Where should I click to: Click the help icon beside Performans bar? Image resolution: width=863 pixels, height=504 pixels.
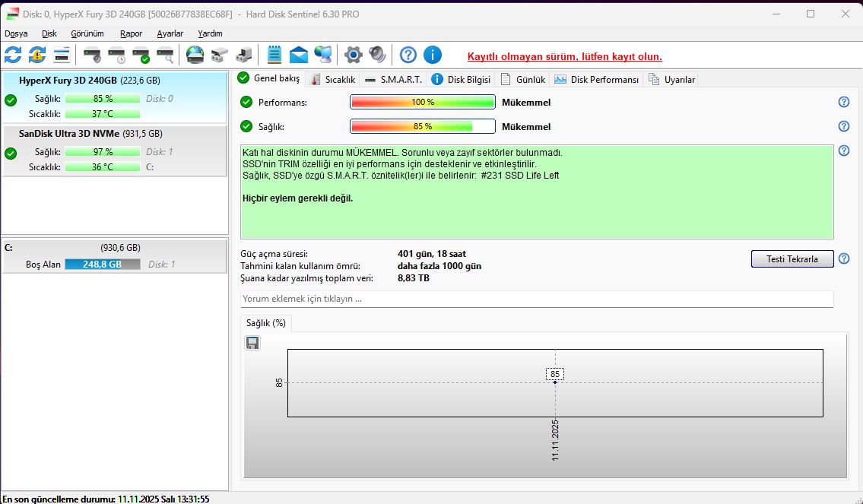tap(843, 103)
